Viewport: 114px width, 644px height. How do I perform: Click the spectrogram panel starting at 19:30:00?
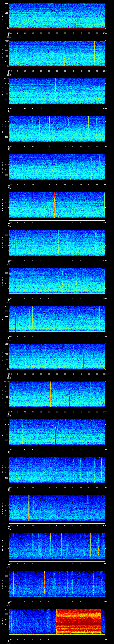pyautogui.click(x=57, y=546)
